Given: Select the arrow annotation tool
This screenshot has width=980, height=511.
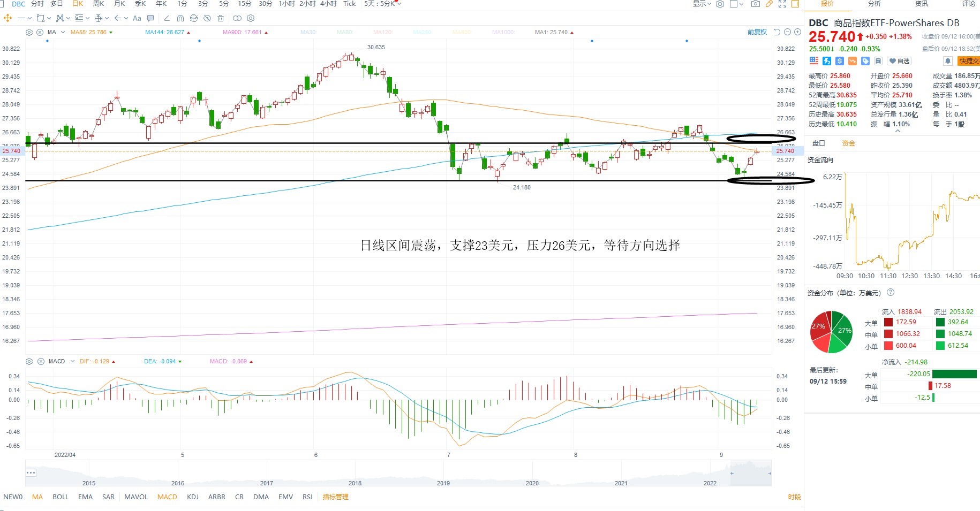Looking at the screenshot, I should [x=118, y=18].
